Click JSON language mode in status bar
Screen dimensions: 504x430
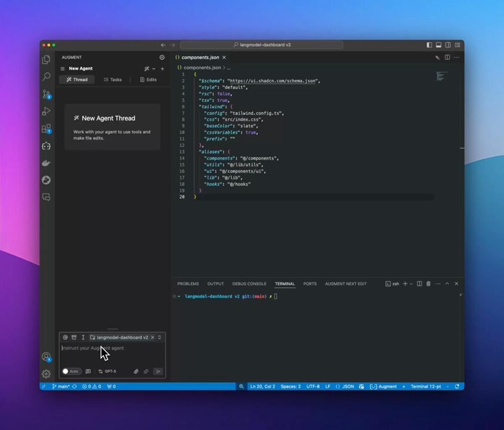[347, 386]
